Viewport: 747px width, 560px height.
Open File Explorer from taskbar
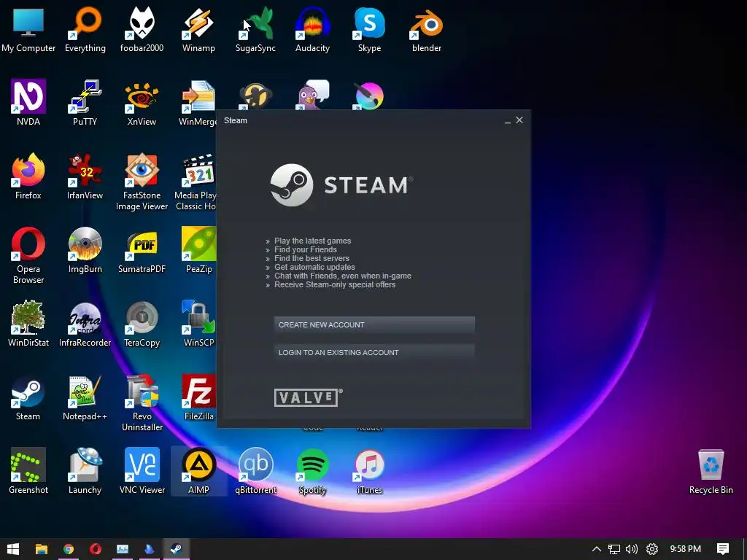pos(42,549)
